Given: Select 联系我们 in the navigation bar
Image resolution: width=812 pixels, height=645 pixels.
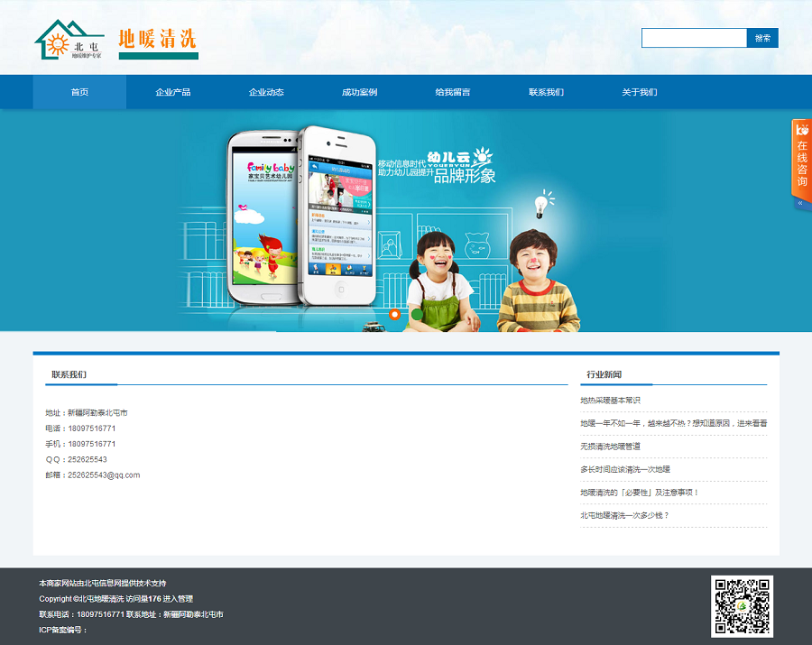Looking at the screenshot, I should [546, 92].
